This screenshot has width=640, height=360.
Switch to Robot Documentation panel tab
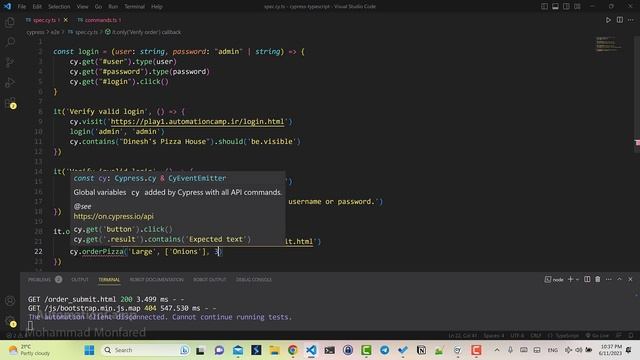[x=157, y=280]
